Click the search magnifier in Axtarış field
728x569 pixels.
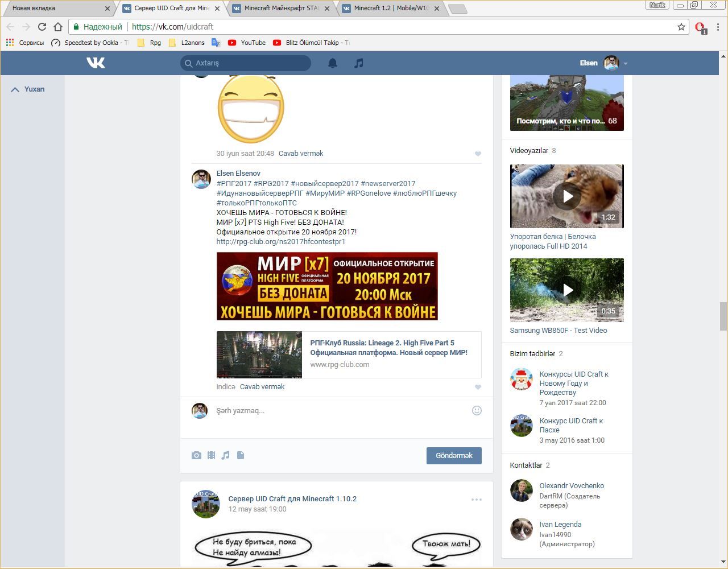click(188, 63)
